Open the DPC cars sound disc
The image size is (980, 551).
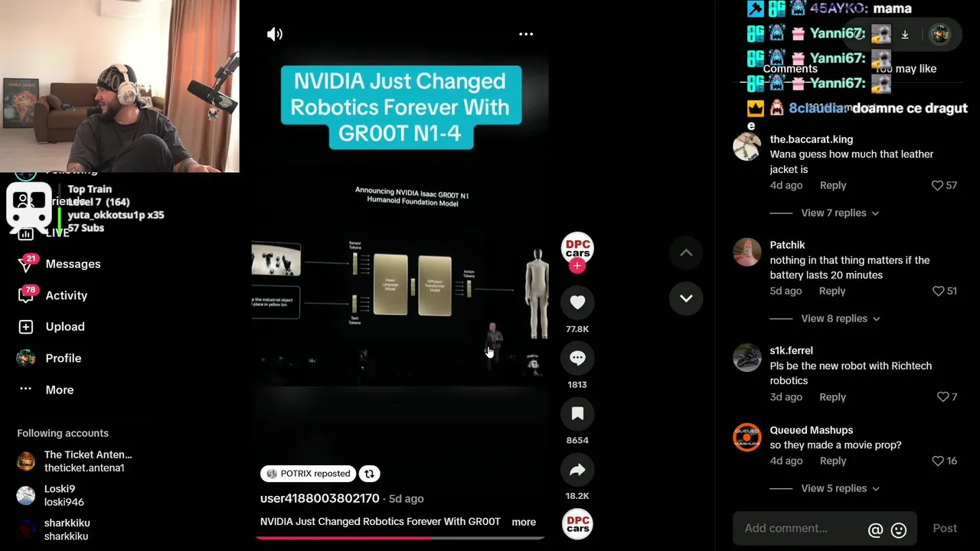pos(577,524)
